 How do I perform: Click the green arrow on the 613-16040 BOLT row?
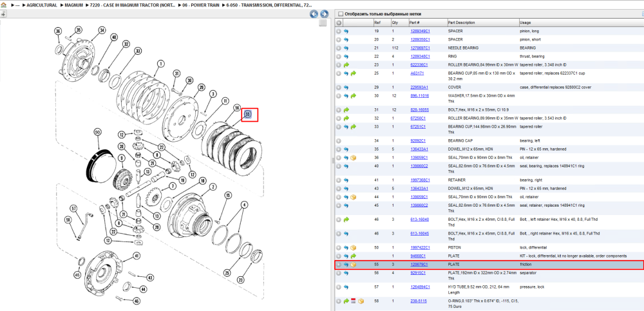click(x=346, y=220)
